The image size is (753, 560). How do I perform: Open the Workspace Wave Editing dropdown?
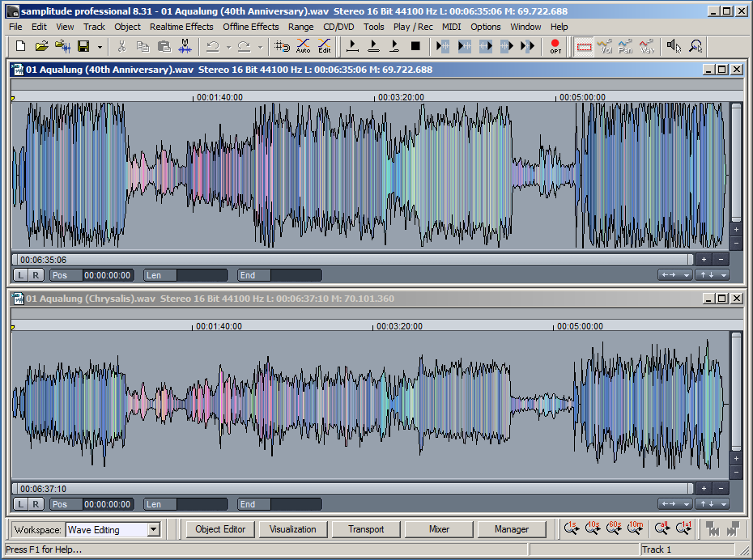(x=153, y=530)
